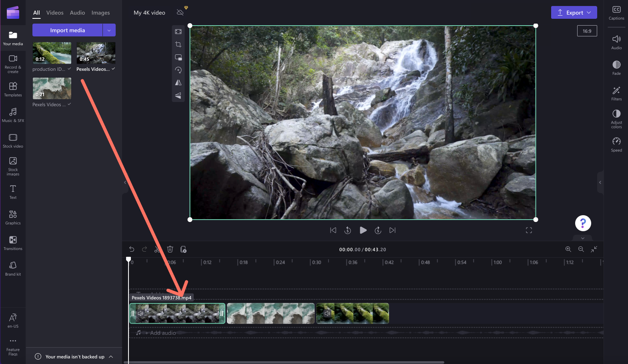Open the Stock video library
Image resolution: width=628 pixels, height=364 pixels.
pyautogui.click(x=13, y=140)
